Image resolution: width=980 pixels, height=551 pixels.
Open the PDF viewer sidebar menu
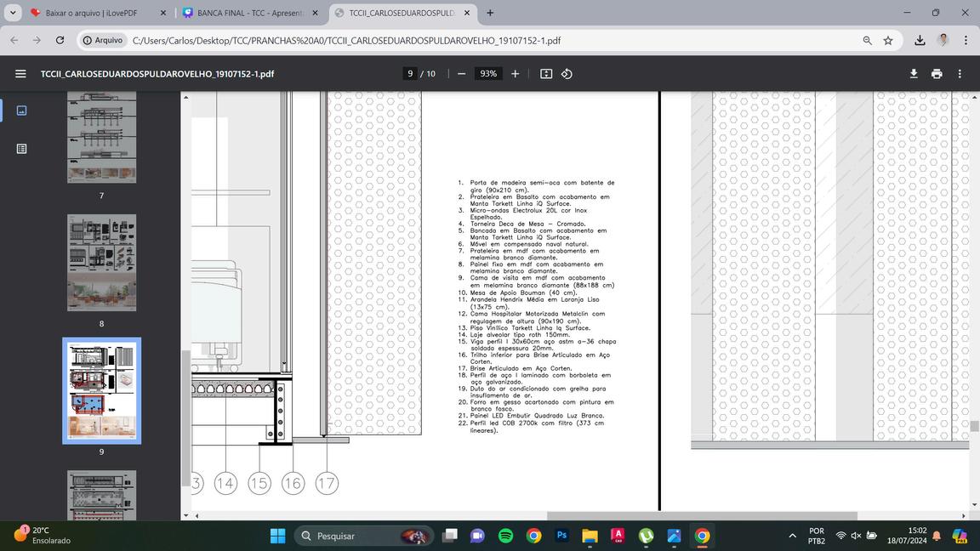(20, 74)
